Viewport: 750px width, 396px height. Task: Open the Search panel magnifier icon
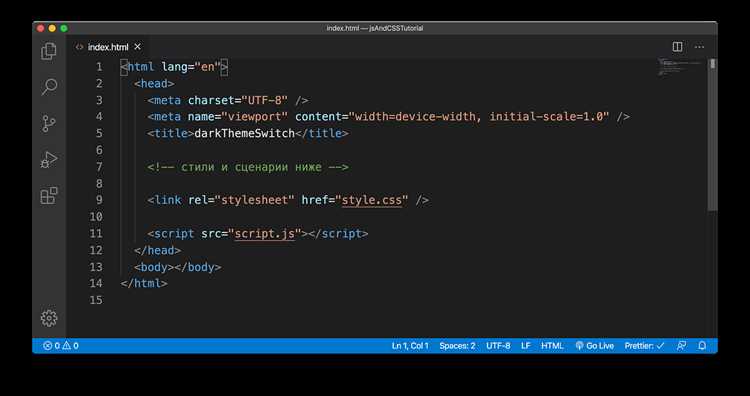[x=49, y=87]
